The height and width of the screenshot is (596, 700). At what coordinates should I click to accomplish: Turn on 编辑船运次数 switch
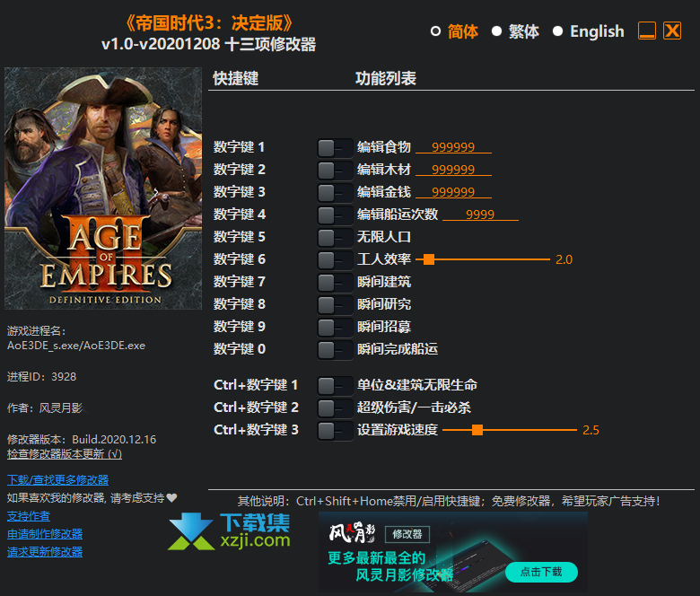(335, 215)
